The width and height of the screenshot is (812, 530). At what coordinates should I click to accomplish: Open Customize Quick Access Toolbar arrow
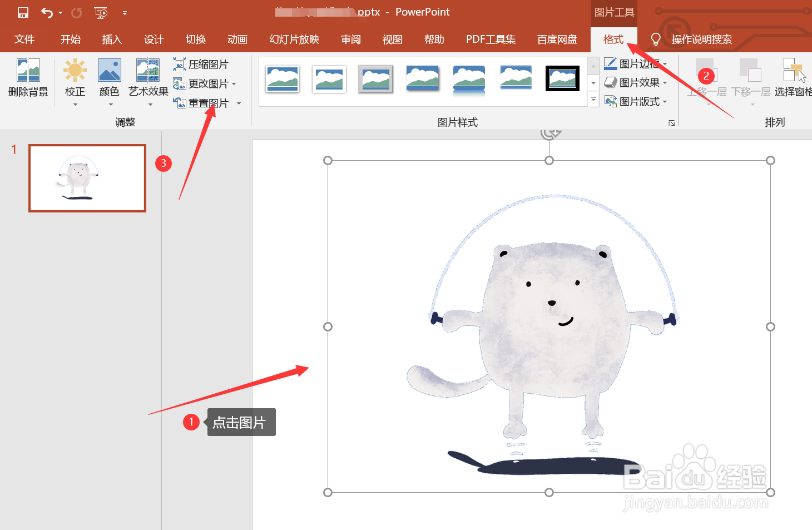click(x=125, y=13)
